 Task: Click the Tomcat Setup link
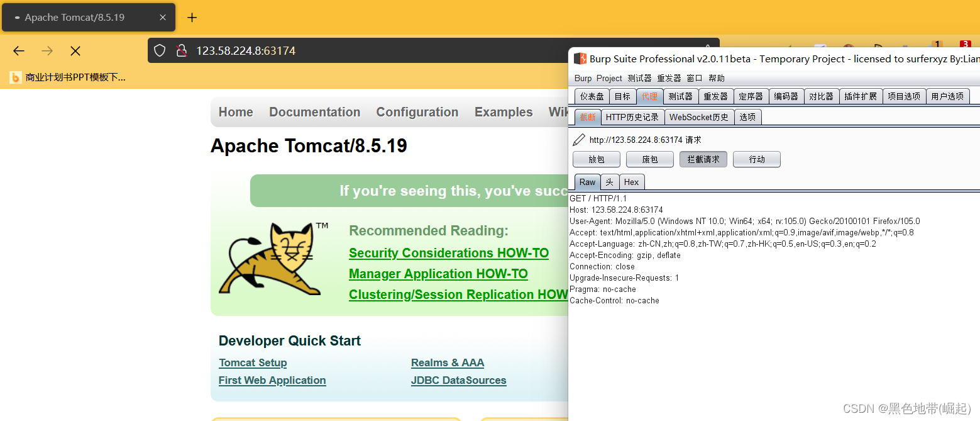coord(253,362)
